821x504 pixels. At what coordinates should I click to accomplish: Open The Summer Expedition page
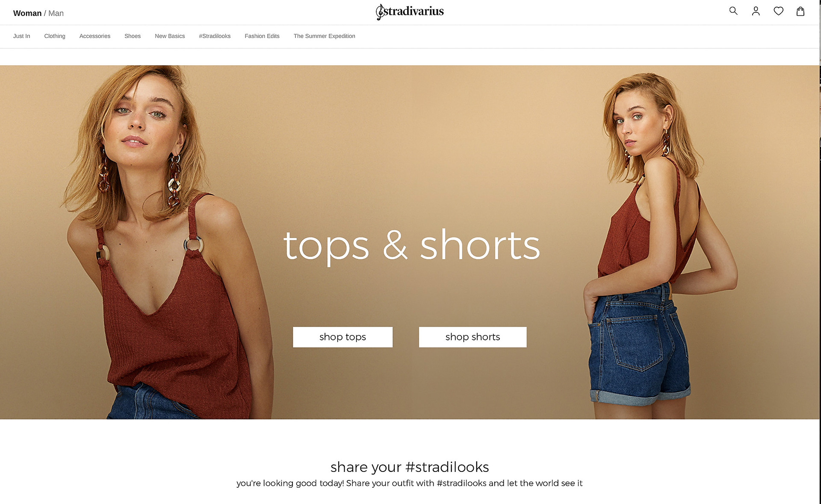coord(325,36)
